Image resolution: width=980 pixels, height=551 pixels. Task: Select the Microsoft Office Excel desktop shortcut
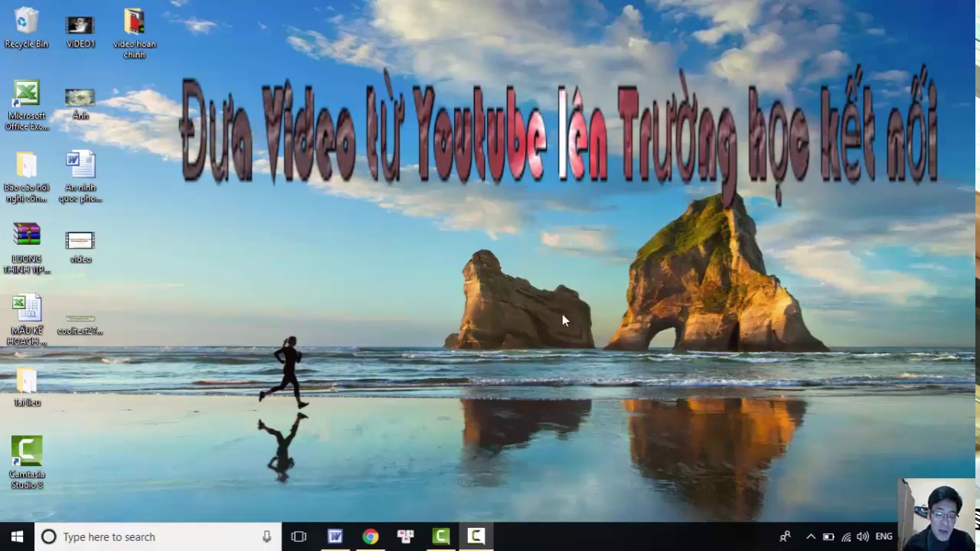[27, 106]
